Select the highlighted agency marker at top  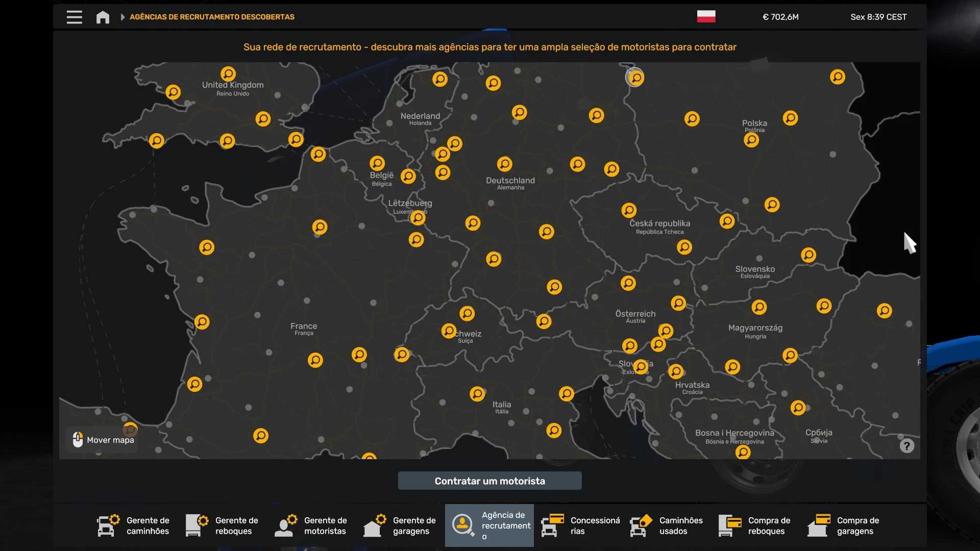tap(635, 78)
